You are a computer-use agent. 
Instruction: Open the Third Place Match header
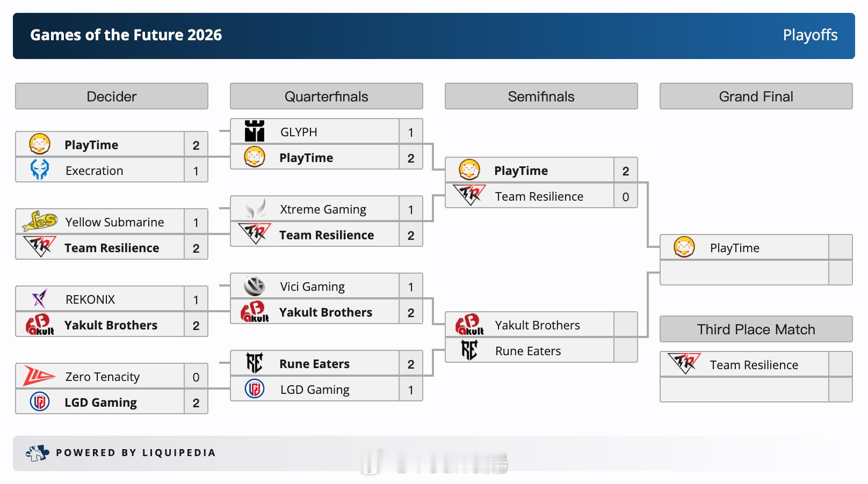(x=756, y=329)
